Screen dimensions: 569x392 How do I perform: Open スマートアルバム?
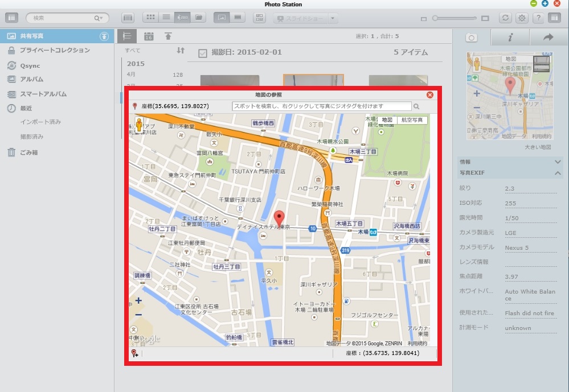[43, 94]
